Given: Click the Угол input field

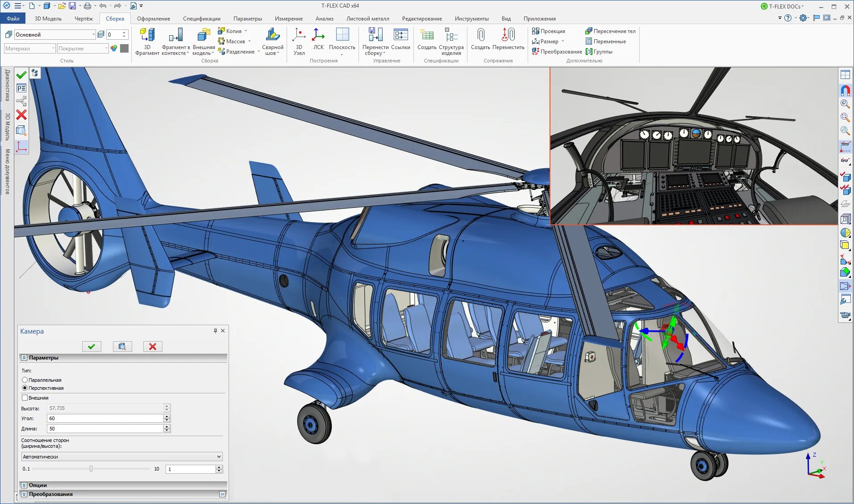Looking at the screenshot, I should (x=105, y=418).
